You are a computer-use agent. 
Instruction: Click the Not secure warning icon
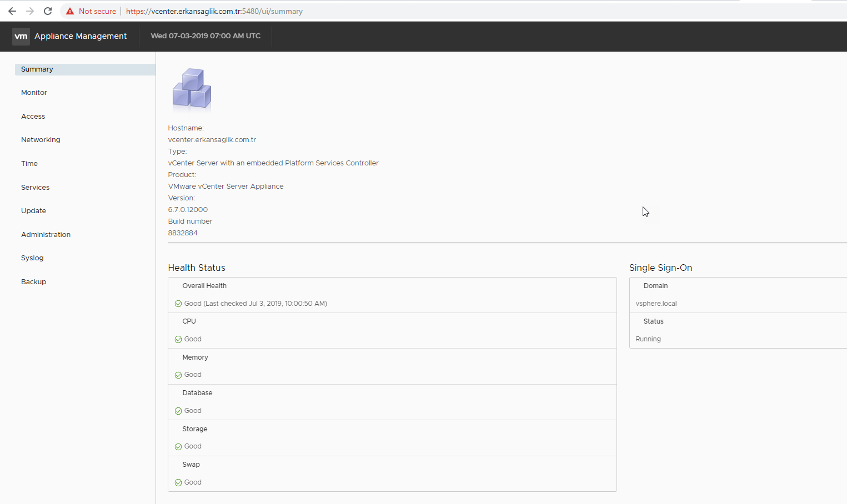coord(70,11)
